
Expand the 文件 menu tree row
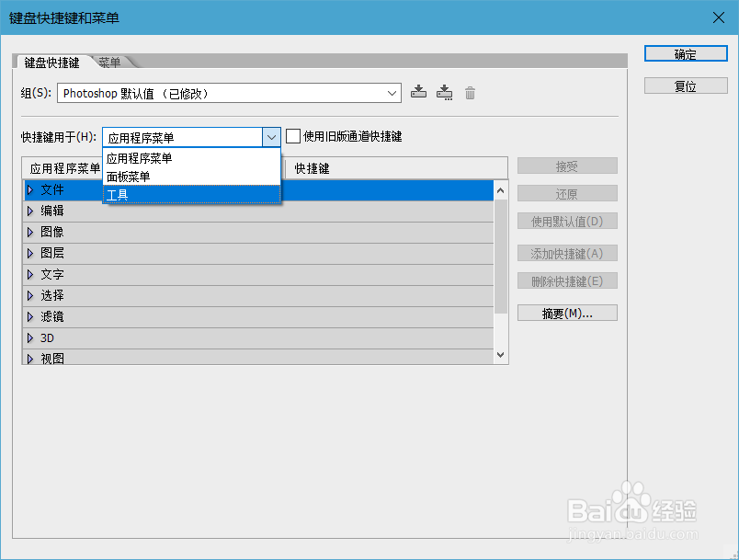(x=30, y=190)
